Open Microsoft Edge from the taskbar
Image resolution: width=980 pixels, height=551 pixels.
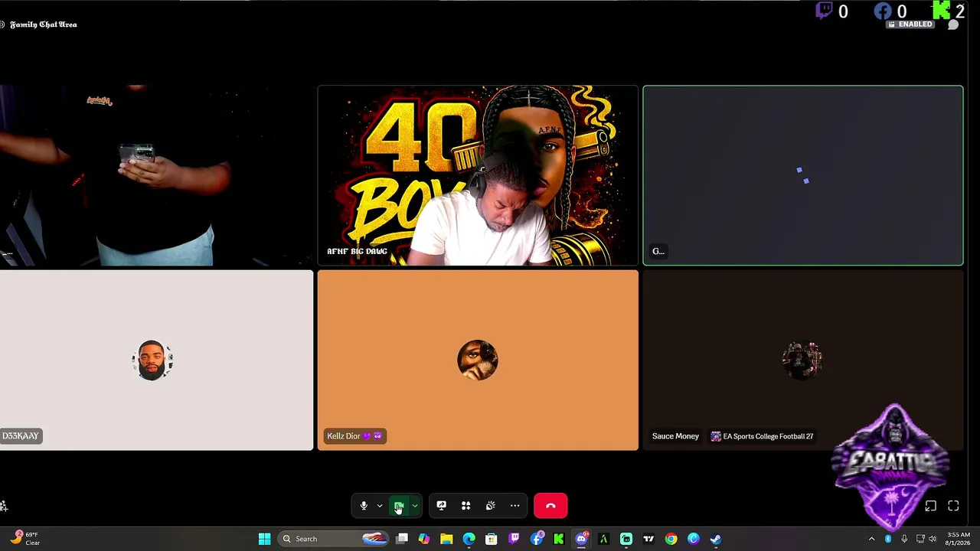coord(469,539)
